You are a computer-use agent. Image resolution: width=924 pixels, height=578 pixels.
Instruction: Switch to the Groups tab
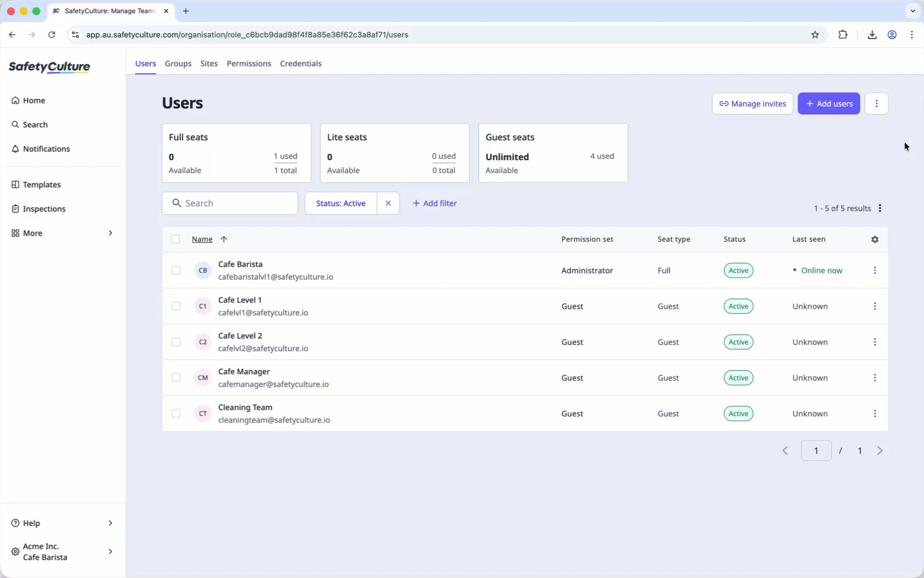point(178,63)
